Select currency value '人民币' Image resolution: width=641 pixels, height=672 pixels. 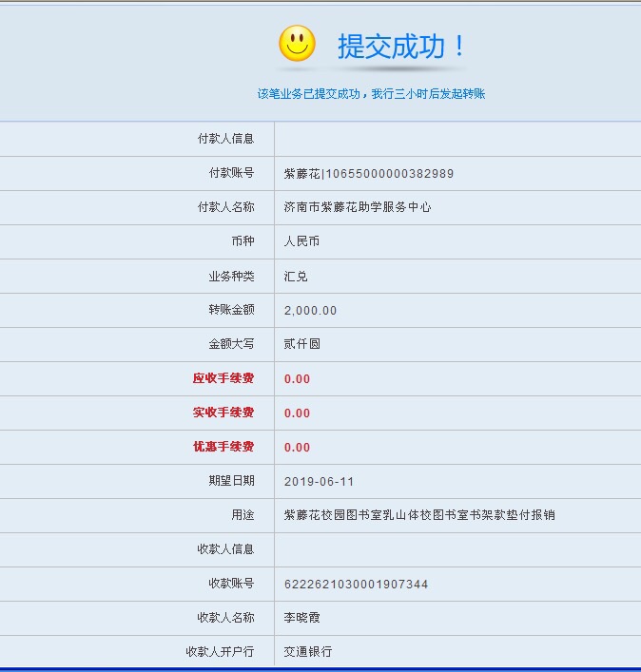[x=301, y=241]
